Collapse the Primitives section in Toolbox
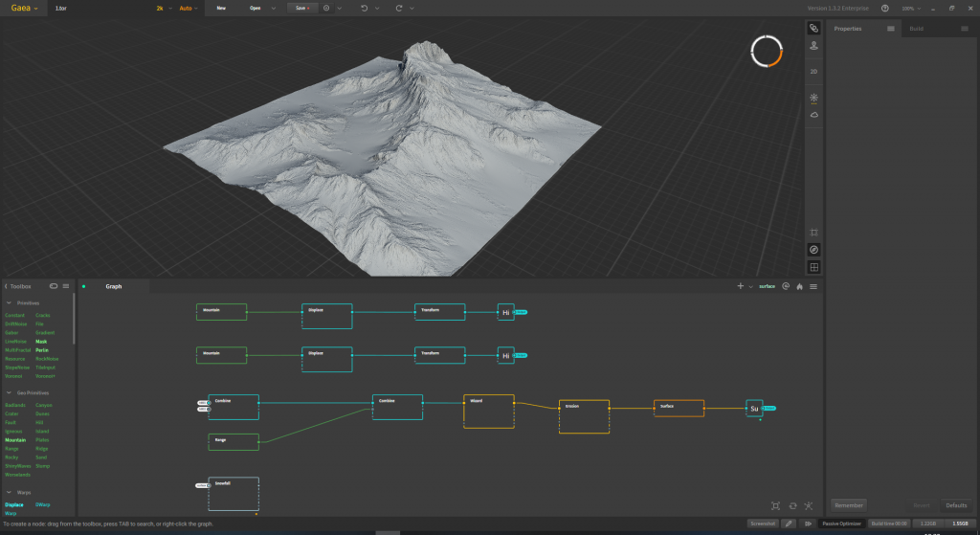The image size is (980, 535). point(9,302)
